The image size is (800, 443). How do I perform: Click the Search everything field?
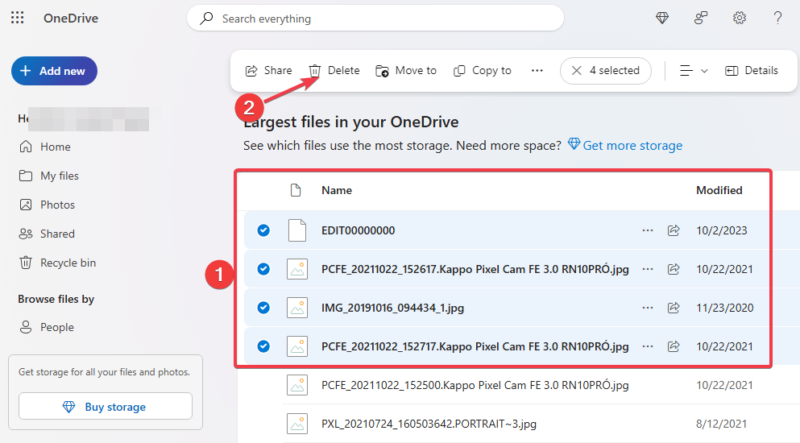[376, 18]
